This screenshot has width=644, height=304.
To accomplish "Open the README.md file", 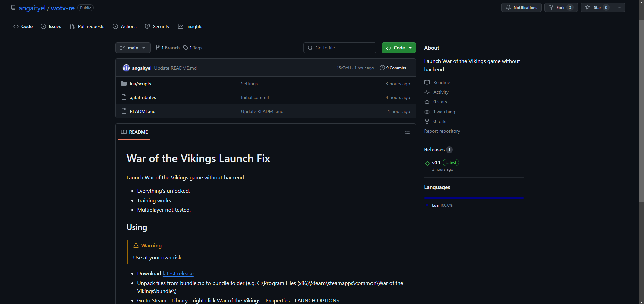I will point(143,111).
